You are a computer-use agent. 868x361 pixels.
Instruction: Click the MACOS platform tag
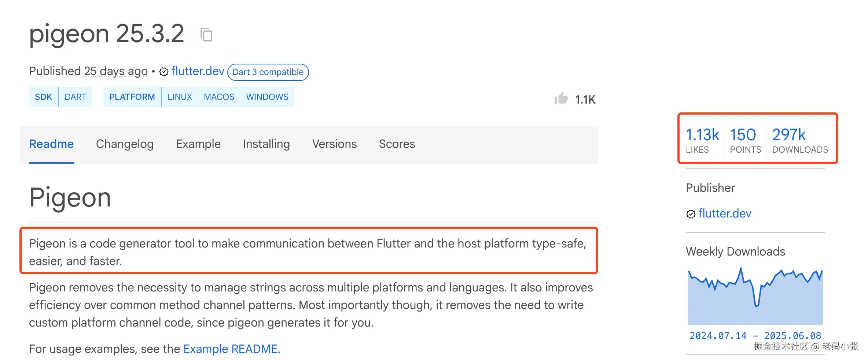(219, 97)
